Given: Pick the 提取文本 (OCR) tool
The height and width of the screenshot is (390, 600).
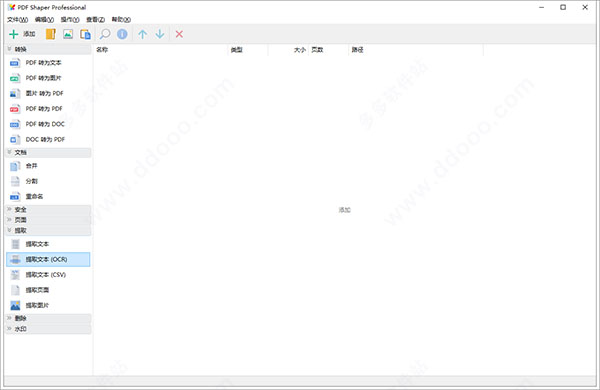Looking at the screenshot, I should 48,259.
